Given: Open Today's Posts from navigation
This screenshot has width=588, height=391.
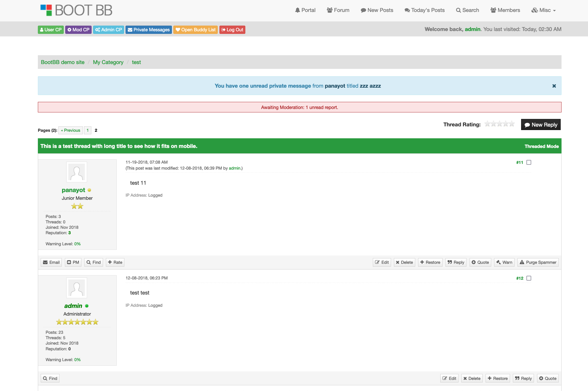Looking at the screenshot, I should point(425,10).
